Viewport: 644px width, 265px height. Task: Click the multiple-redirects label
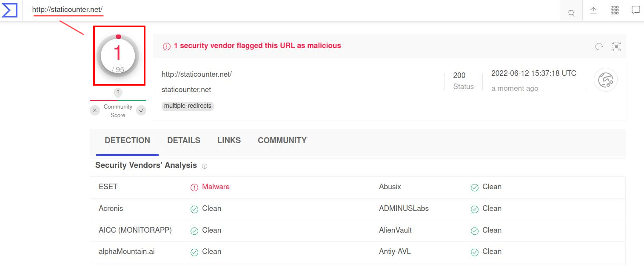tap(188, 106)
